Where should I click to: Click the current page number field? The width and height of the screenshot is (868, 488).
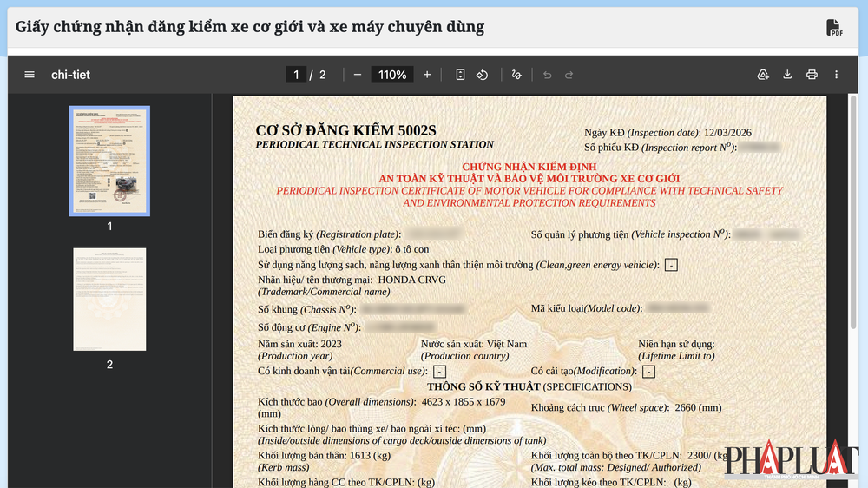296,75
